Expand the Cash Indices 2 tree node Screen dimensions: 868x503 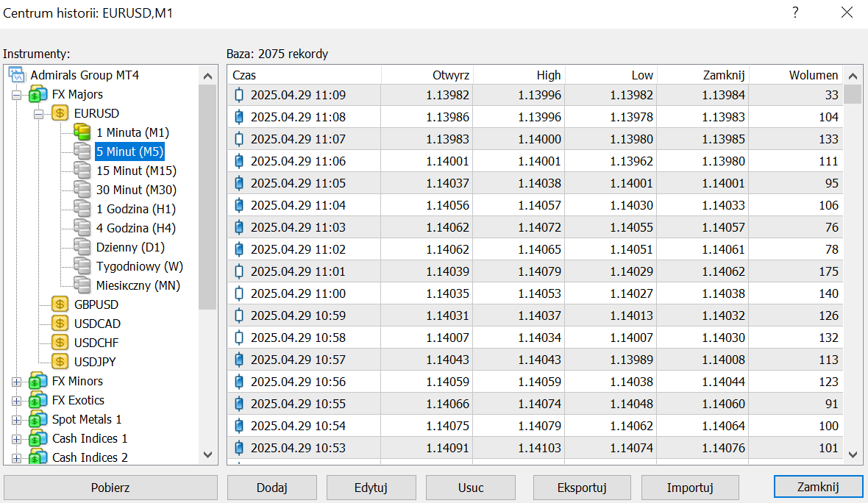pyautogui.click(x=17, y=458)
